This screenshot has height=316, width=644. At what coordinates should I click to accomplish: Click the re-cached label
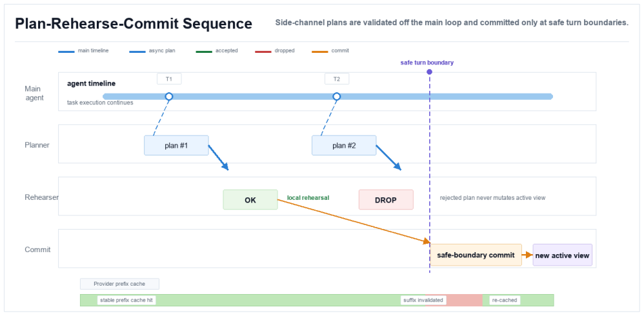click(505, 300)
